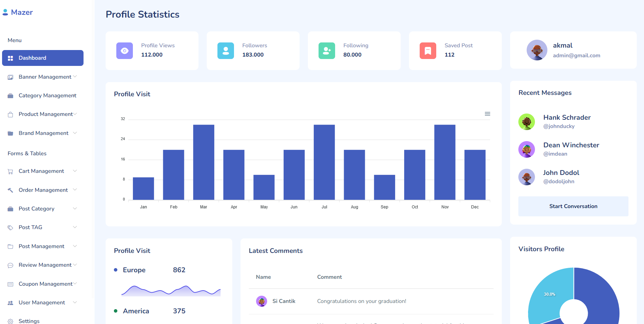
Task: Click the @johnducky handle text
Action: [559, 126]
